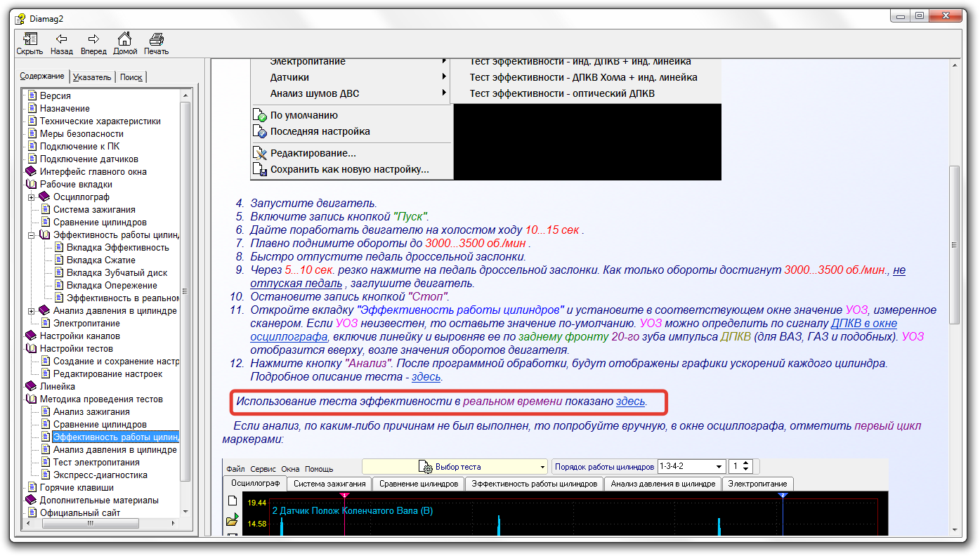980x556 pixels.
Task: Click the Официальный сайт page icon
Action: tap(32, 512)
